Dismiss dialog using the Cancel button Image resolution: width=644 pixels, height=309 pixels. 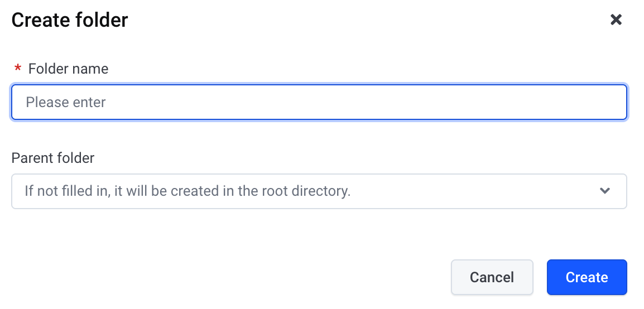(492, 277)
